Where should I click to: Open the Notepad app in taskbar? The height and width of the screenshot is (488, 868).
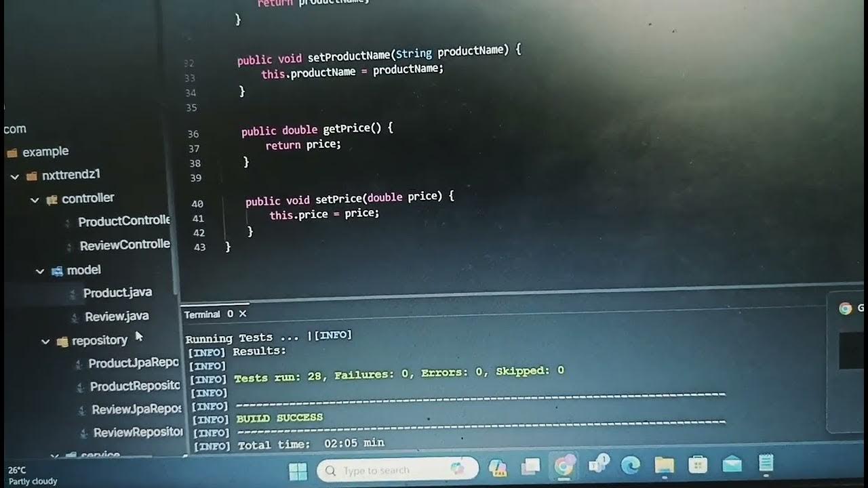766,464
